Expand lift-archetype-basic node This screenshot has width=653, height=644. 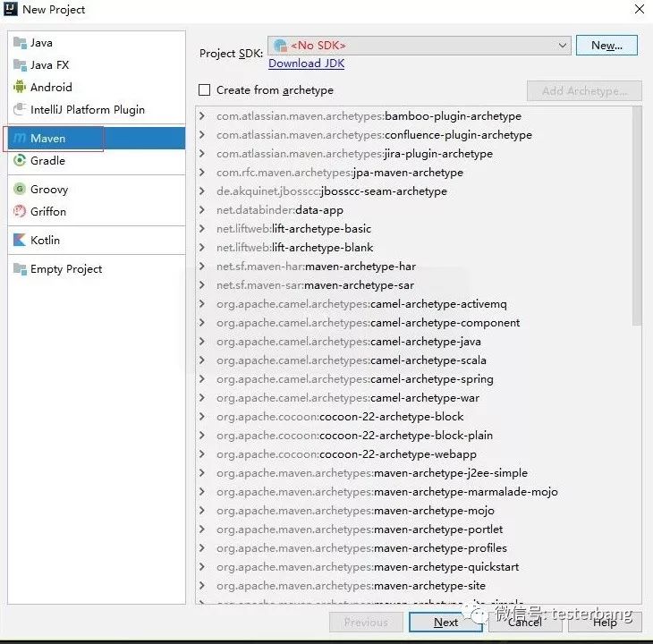click(202, 229)
